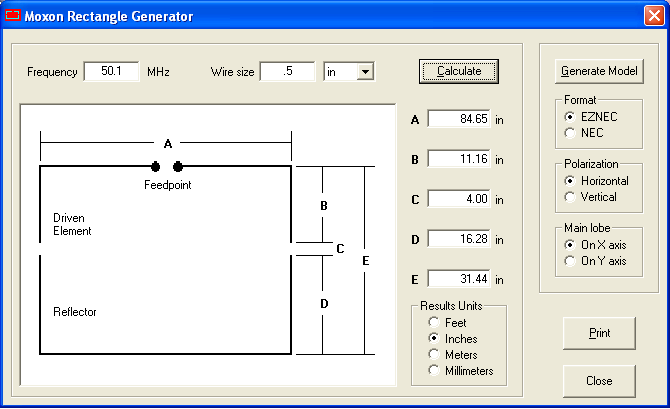
Task: Click dimension B result field 11.16
Action: (459, 159)
